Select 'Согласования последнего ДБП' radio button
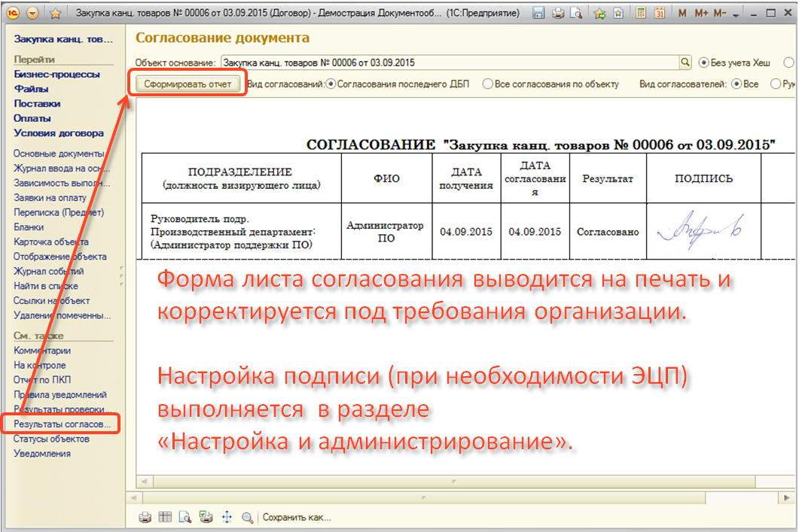799x532 pixels. tap(331, 84)
